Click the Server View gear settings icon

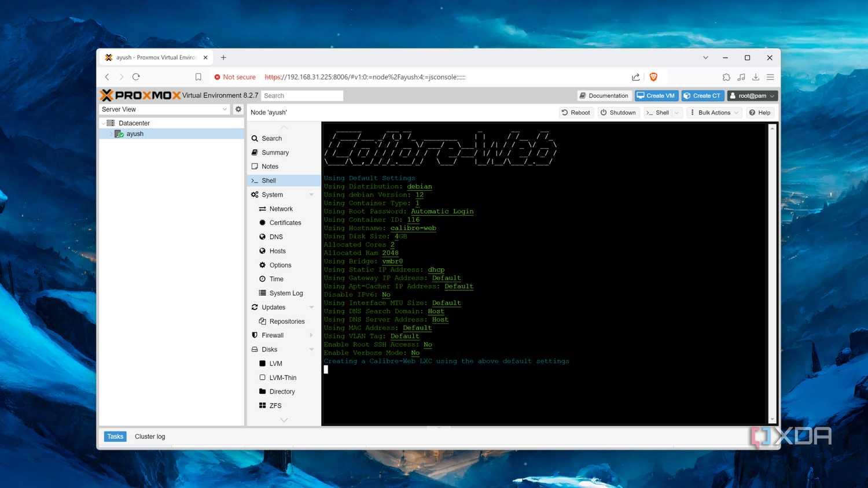coord(238,109)
